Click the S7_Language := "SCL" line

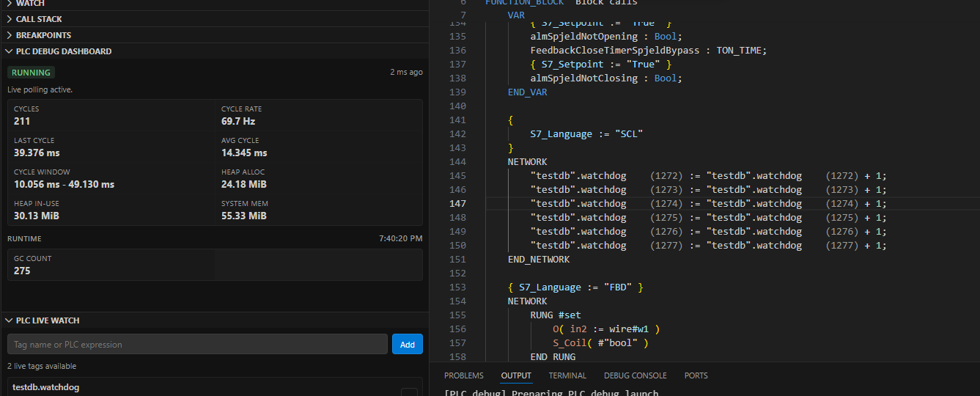coord(586,134)
